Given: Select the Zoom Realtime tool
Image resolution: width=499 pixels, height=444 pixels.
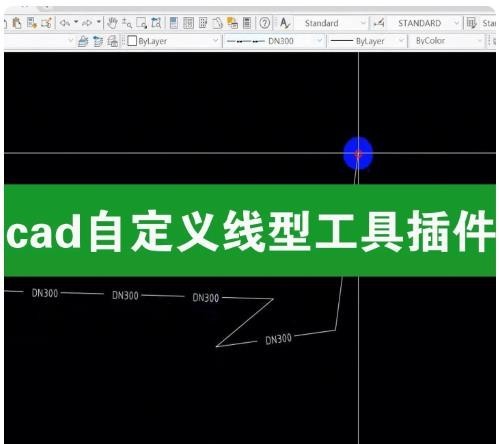Looking at the screenshot, I should (127, 23).
